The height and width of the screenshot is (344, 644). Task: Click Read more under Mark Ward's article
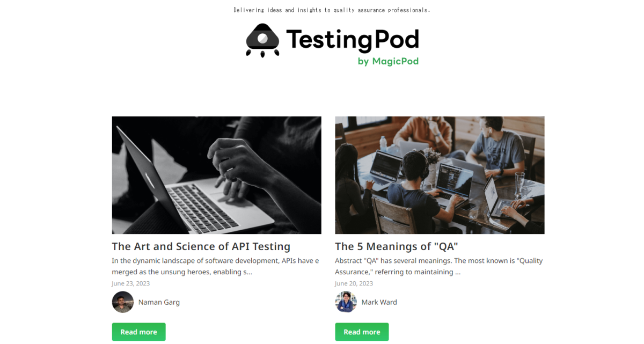362,332
